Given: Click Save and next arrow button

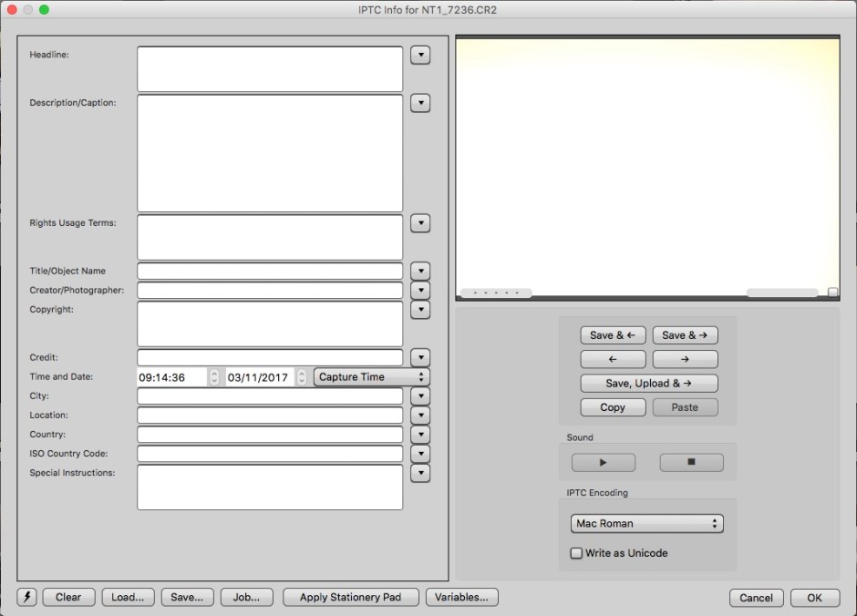Looking at the screenshot, I should [x=685, y=335].
